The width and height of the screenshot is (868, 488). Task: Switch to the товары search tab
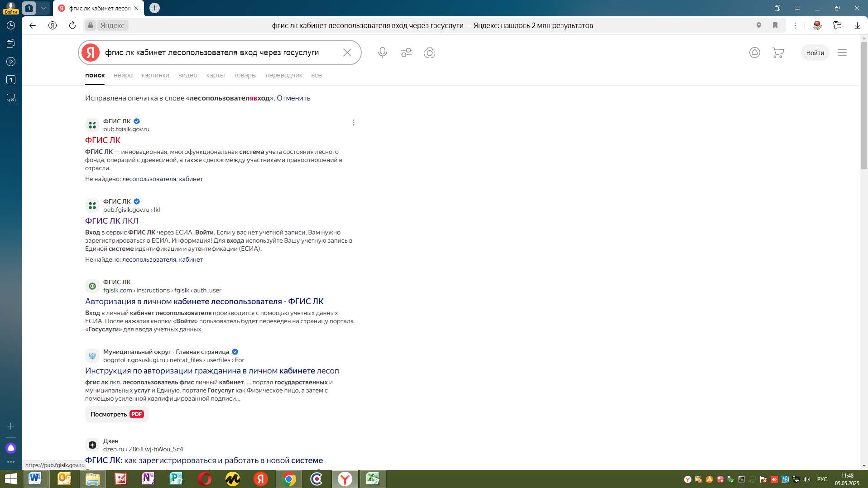point(245,75)
